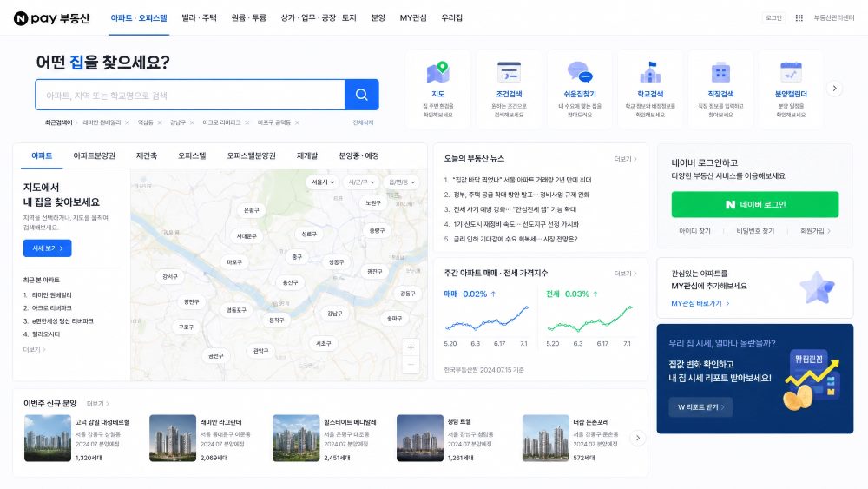Open MY관심 in top navigation
The image size is (868, 489).
[x=413, y=17]
